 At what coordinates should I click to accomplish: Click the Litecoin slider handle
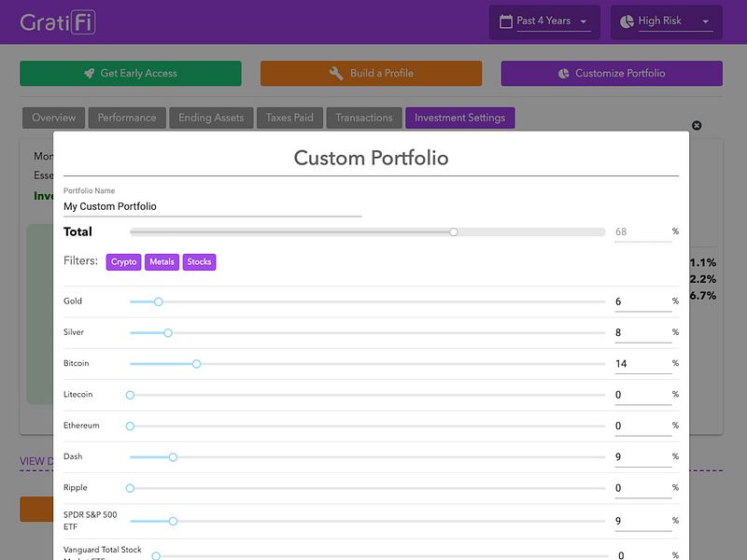point(130,395)
